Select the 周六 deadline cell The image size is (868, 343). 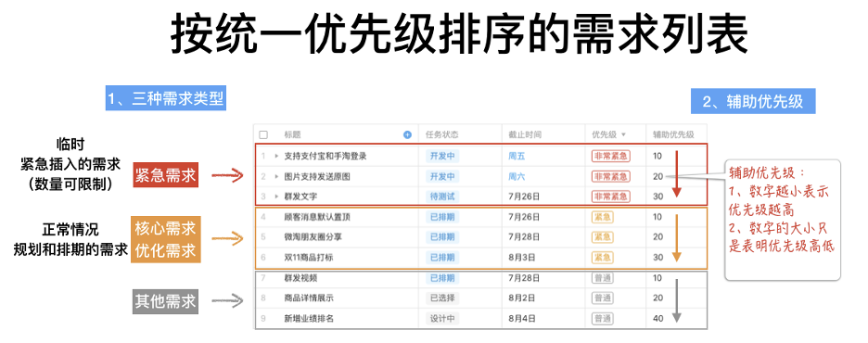click(x=517, y=176)
